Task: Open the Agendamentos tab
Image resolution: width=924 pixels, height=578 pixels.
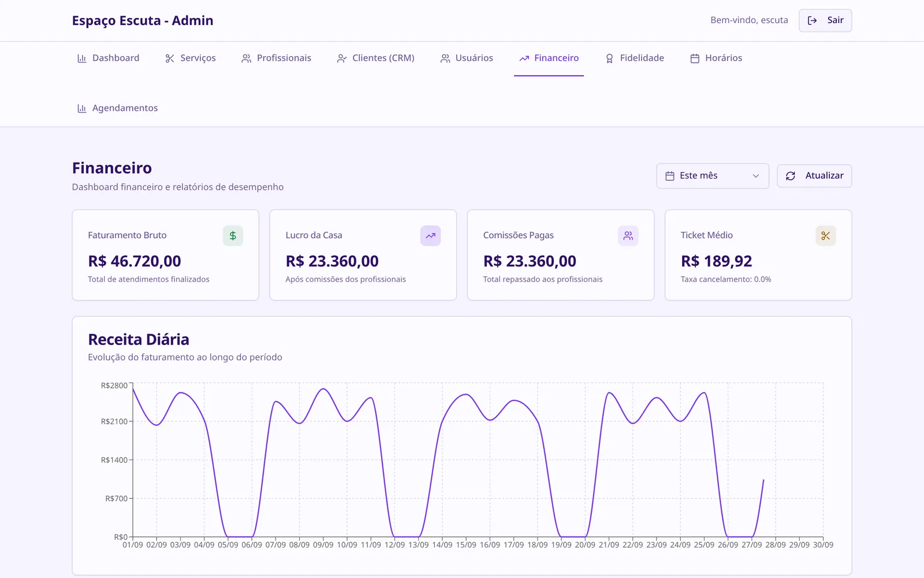Action: pos(117,109)
